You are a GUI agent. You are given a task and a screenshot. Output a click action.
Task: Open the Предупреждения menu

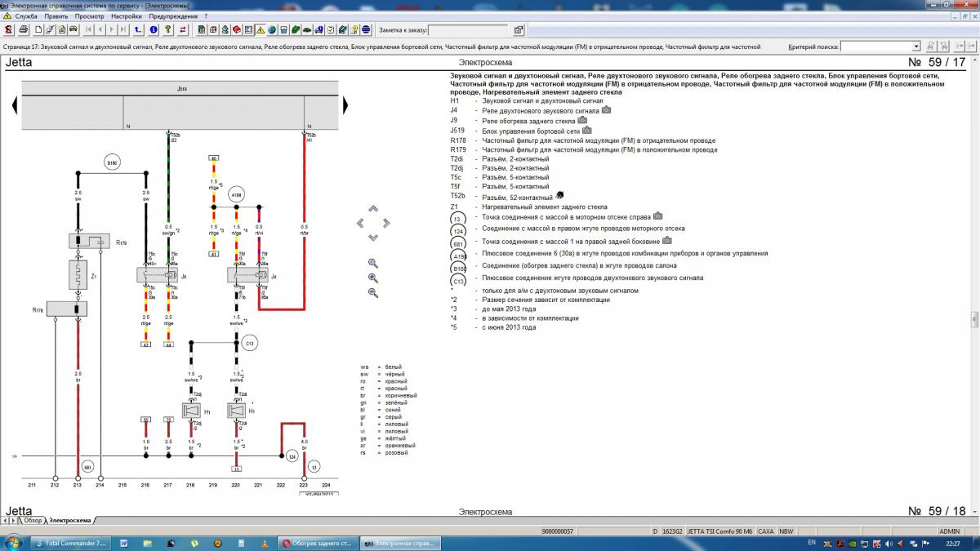pyautogui.click(x=174, y=16)
